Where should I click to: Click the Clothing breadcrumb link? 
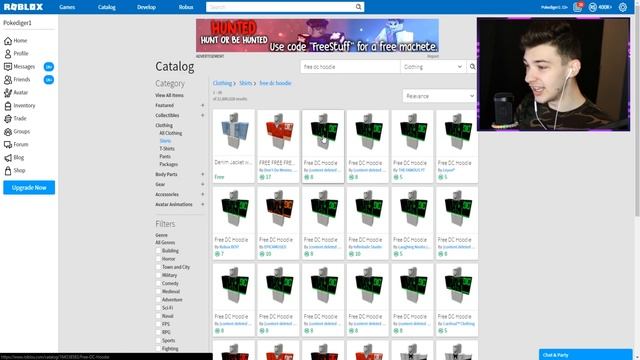tap(222, 83)
